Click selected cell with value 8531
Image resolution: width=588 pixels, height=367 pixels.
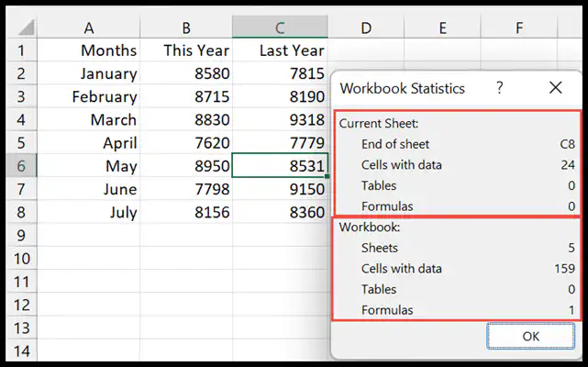(280, 165)
